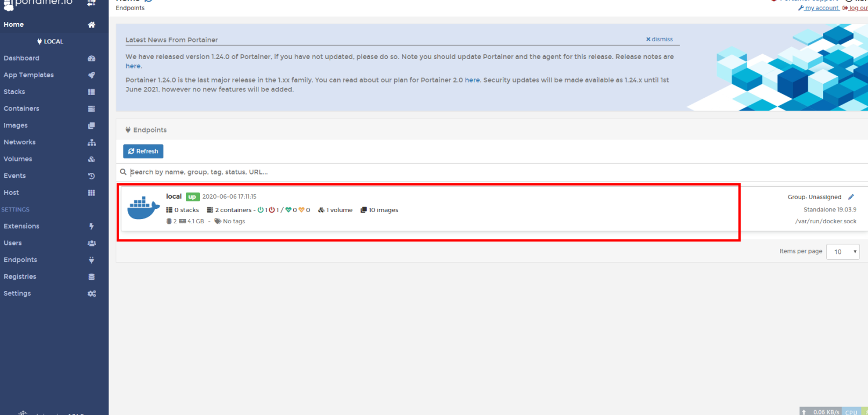Click the Registries database icon in sidebar

click(x=91, y=277)
